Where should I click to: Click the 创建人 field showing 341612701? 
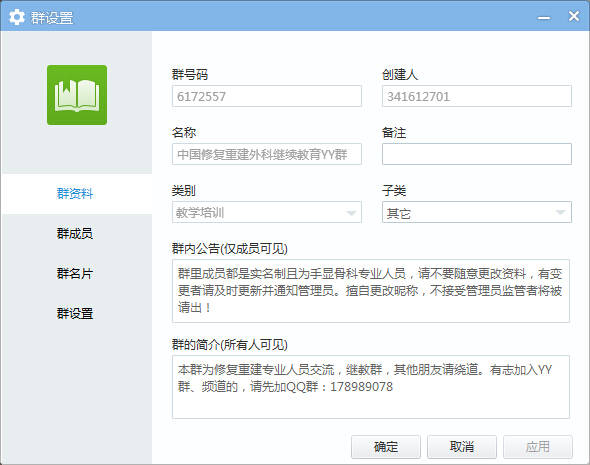click(x=477, y=96)
